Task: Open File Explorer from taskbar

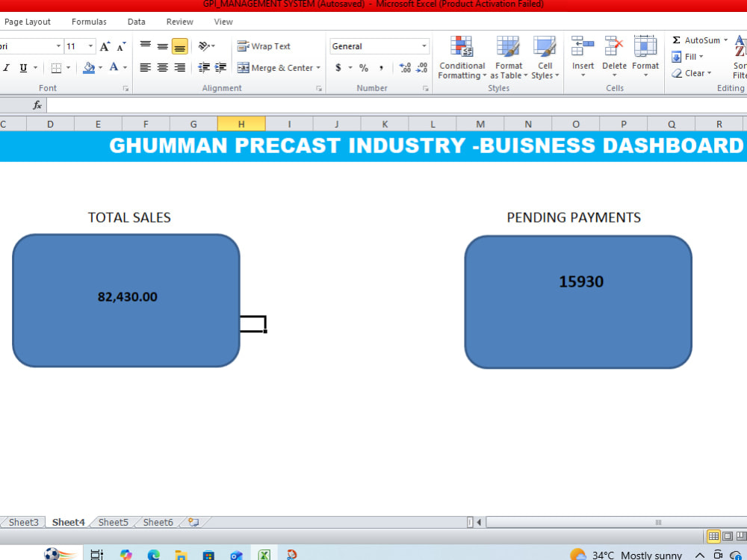Action: pos(181,555)
